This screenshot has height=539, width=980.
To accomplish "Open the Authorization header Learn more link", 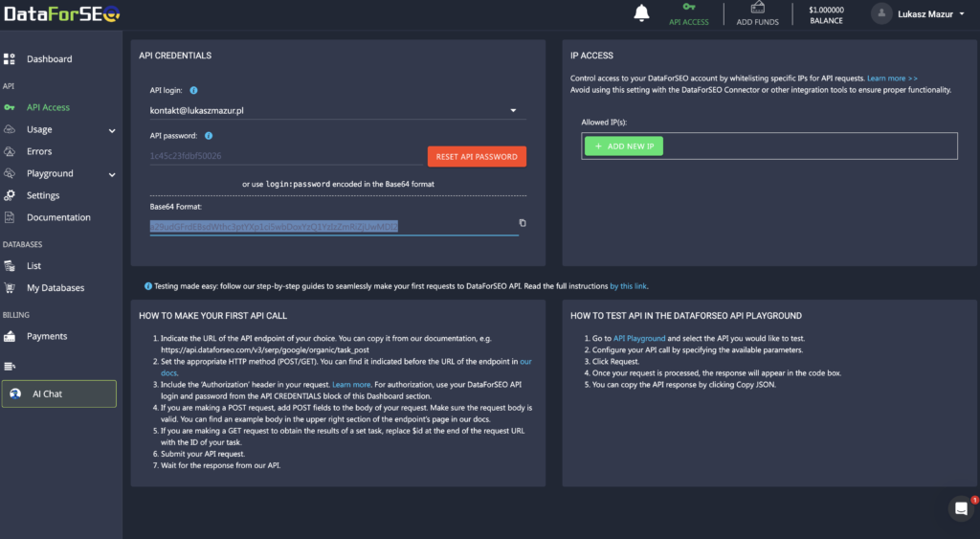I will (351, 385).
